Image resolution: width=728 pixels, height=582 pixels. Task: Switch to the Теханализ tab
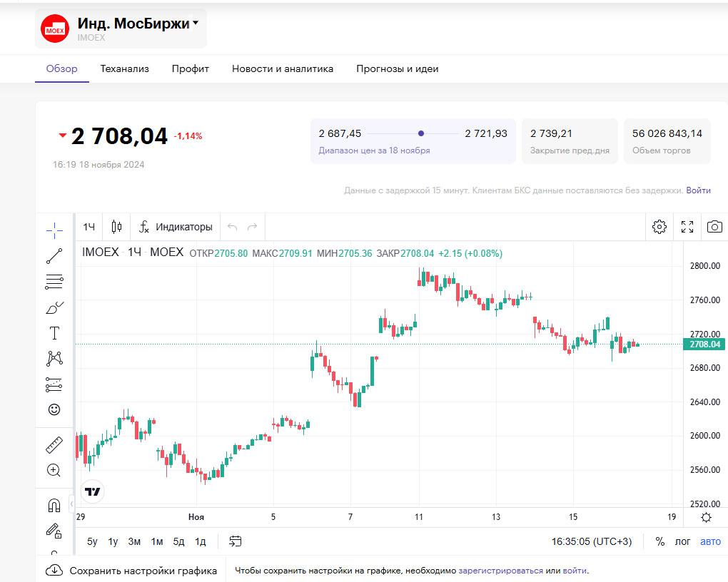tap(125, 69)
